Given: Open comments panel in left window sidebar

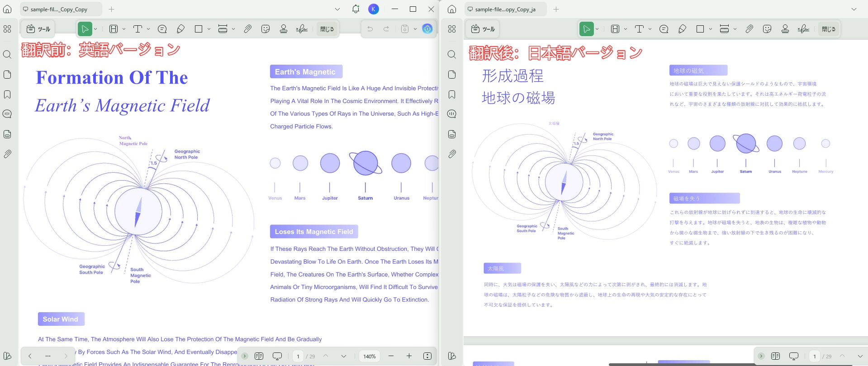Looking at the screenshot, I should [x=7, y=114].
